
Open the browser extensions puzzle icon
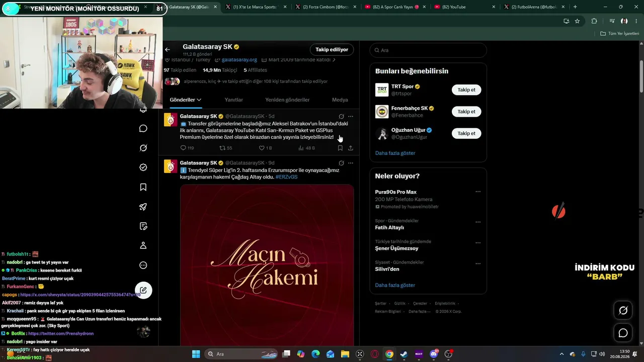pyautogui.click(x=594, y=21)
